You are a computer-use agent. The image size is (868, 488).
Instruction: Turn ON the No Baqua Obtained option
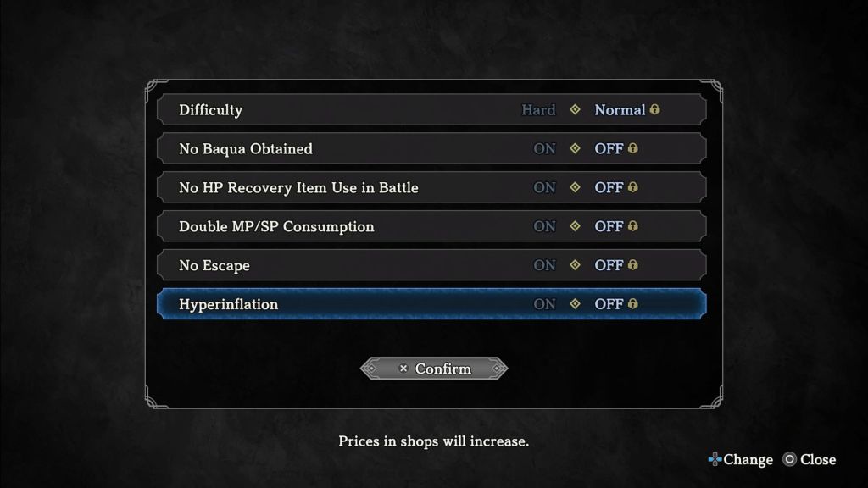[544, 149]
